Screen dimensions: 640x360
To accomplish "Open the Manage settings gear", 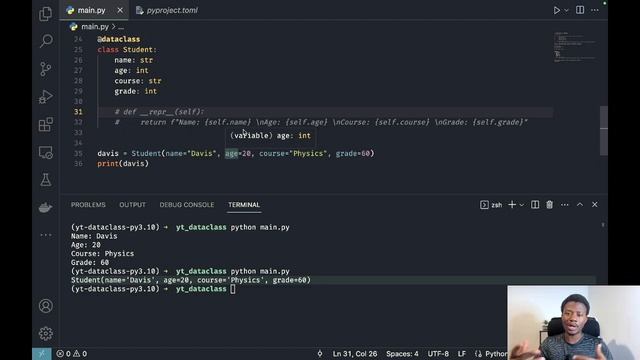I will [46, 333].
